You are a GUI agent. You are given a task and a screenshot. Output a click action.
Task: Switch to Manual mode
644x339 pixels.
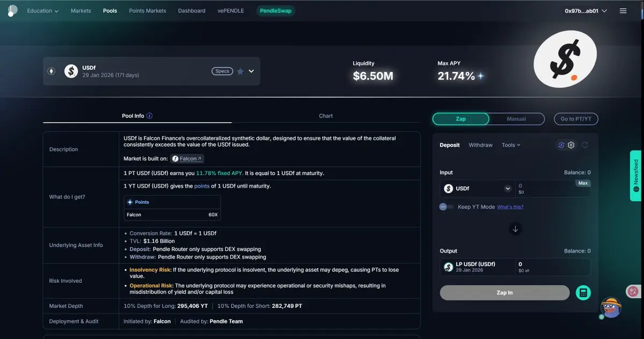[516, 119]
